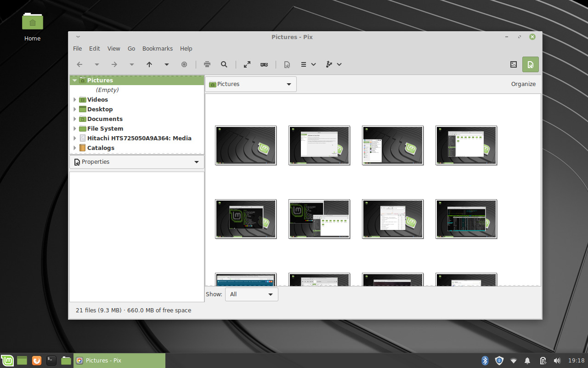Select the image thumbnail view icon
588x368 pixels.
[514, 64]
